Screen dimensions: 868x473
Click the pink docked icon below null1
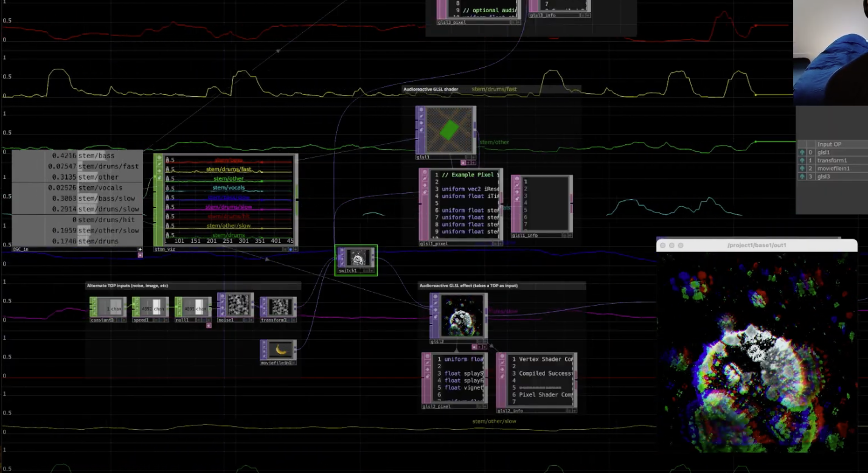click(x=209, y=326)
